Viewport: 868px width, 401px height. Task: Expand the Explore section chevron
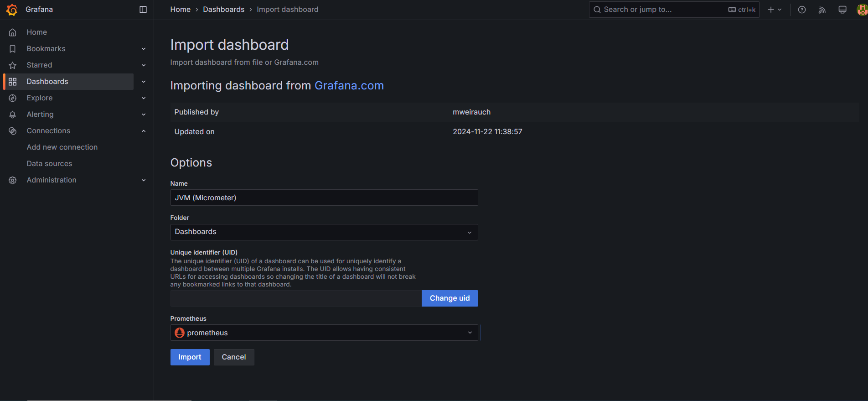(144, 98)
